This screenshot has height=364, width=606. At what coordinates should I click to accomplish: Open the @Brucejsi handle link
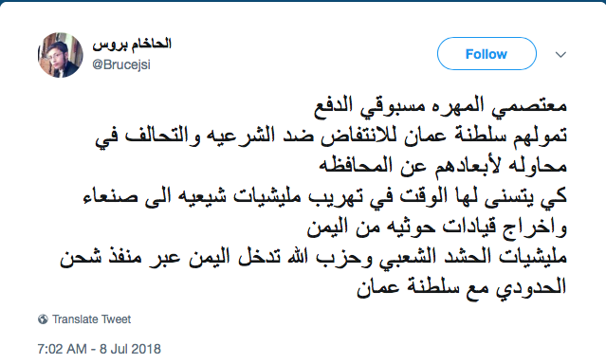(121, 64)
